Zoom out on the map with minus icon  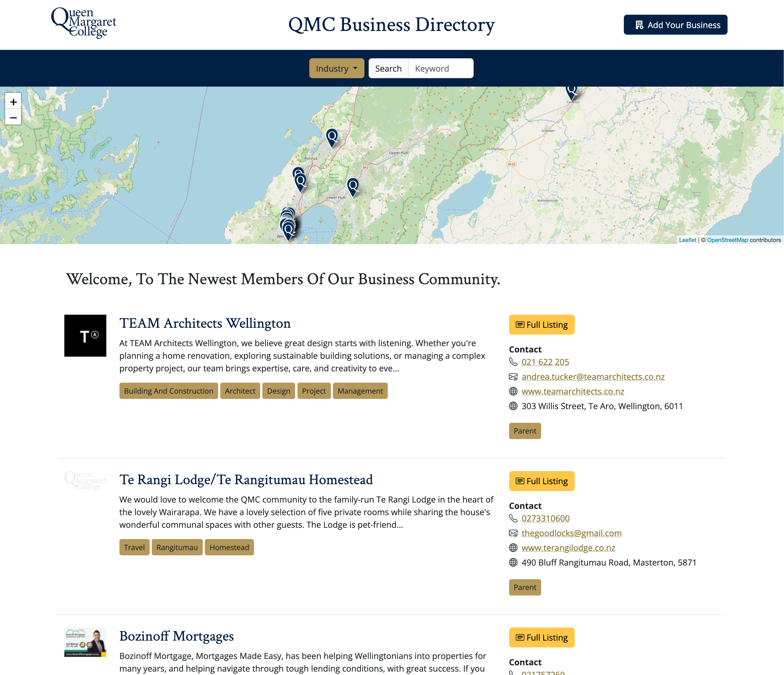[13, 118]
